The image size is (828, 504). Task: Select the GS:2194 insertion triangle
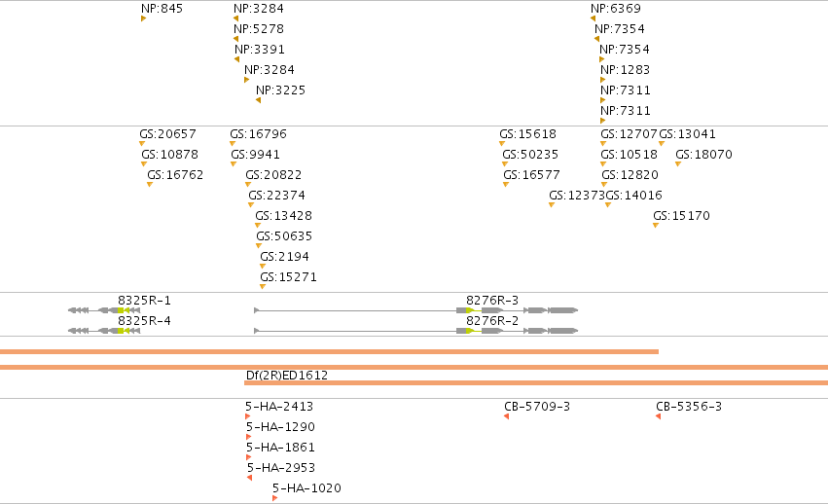(263, 267)
